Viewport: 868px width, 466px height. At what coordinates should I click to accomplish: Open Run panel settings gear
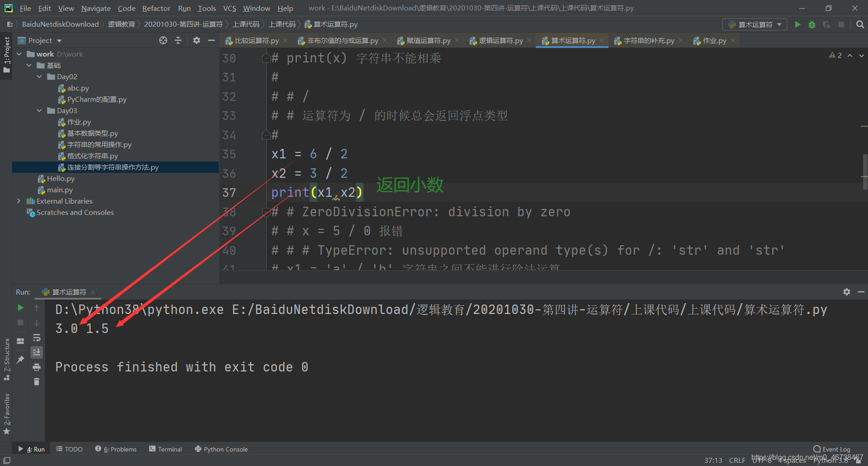[847, 292]
